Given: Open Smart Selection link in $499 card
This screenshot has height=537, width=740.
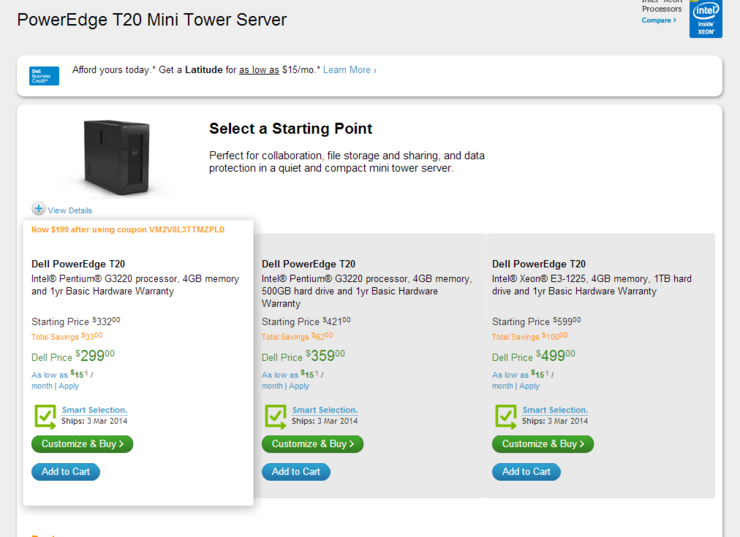Looking at the screenshot, I should 555,410.
